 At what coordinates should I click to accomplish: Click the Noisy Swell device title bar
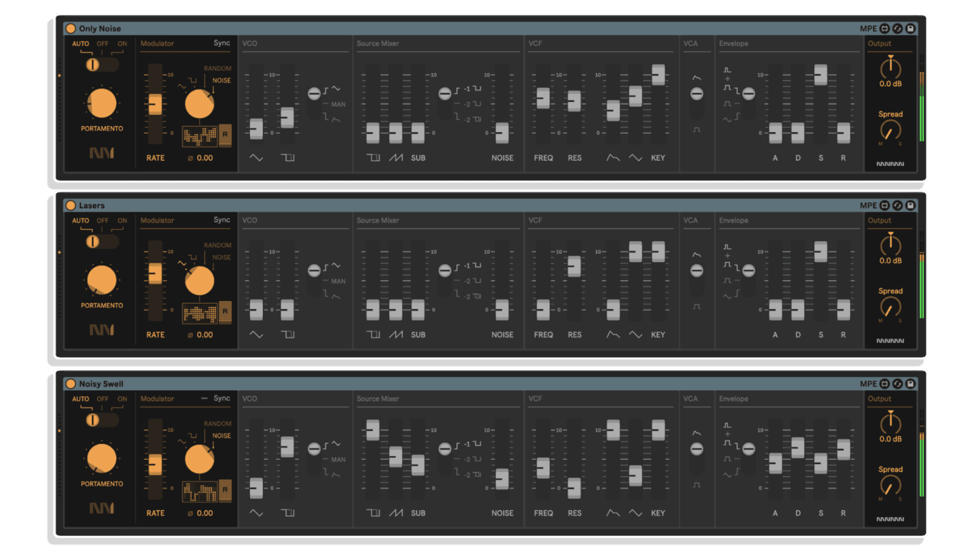[447, 384]
